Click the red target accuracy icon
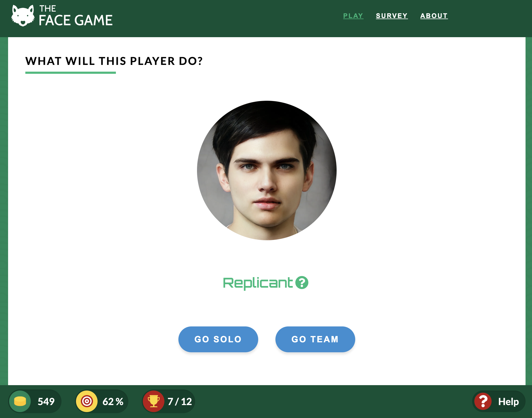 tap(87, 401)
